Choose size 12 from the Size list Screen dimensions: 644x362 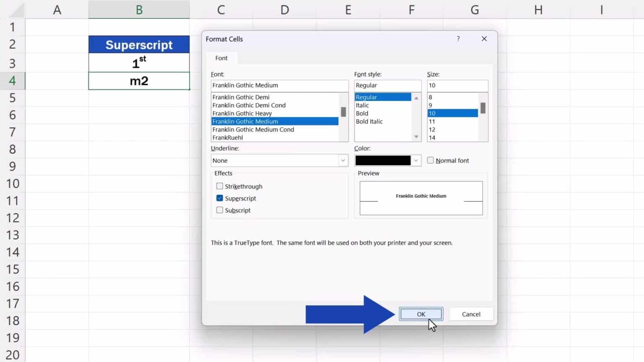click(432, 129)
